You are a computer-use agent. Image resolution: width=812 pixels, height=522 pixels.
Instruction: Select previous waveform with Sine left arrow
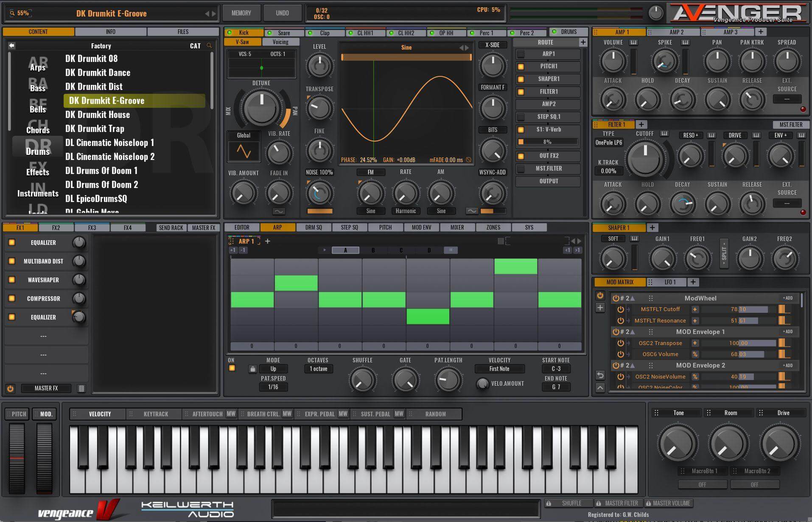click(462, 48)
